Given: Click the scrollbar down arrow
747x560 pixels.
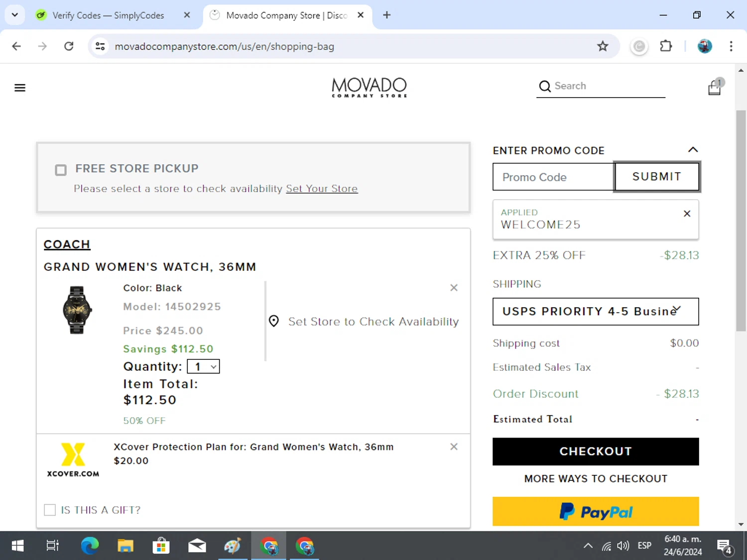Looking at the screenshot, I should 741,524.
